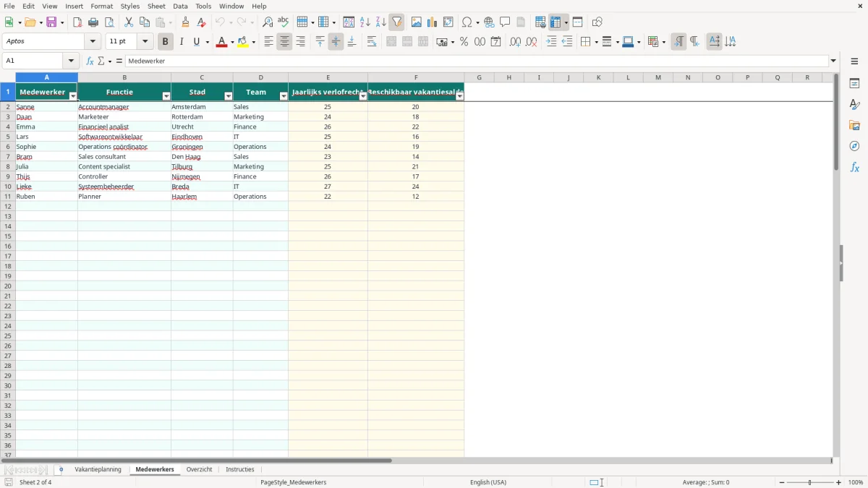Insert hyperlink globe icon

[489, 22]
